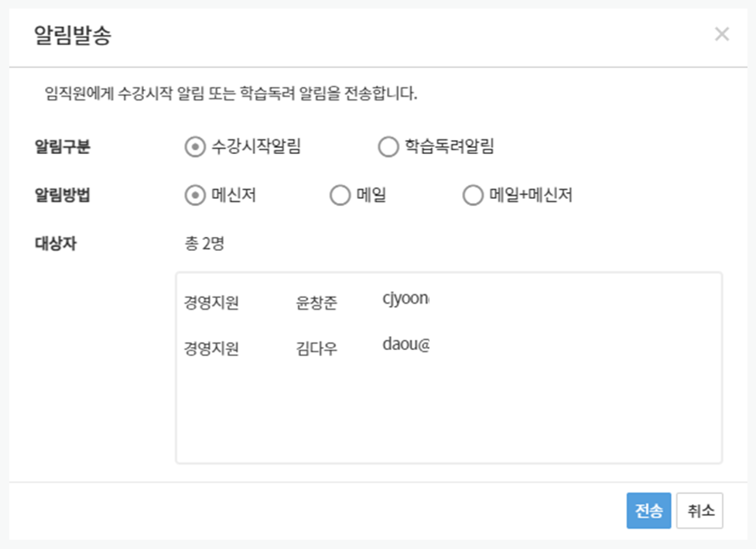This screenshot has height=549, width=756.
Task: Click the blue 전송 button
Action: click(648, 510)
